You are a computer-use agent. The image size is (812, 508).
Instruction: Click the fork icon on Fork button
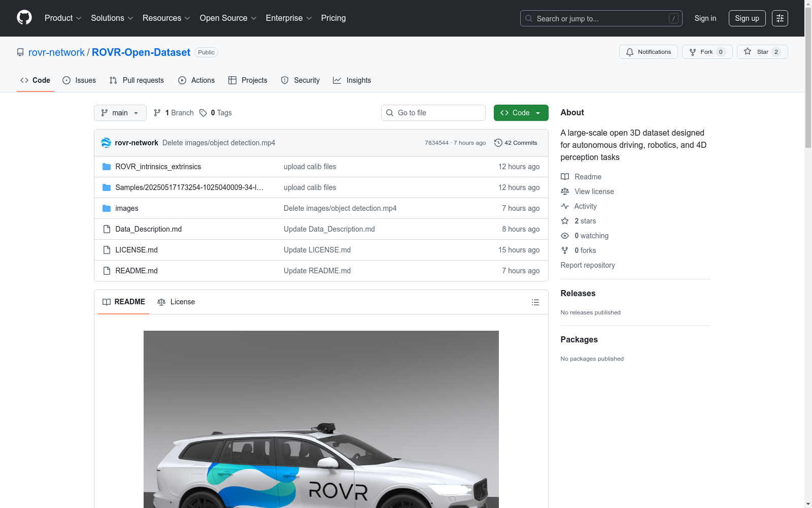point(693,52)
